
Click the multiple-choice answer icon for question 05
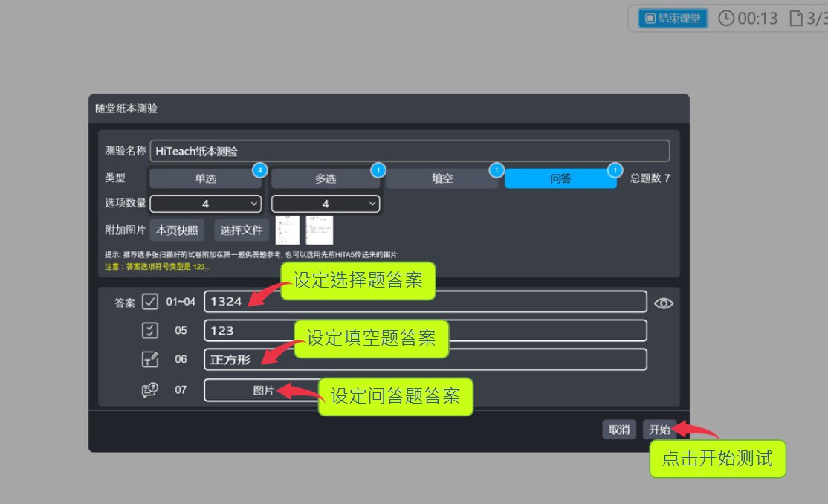point(150,331)
